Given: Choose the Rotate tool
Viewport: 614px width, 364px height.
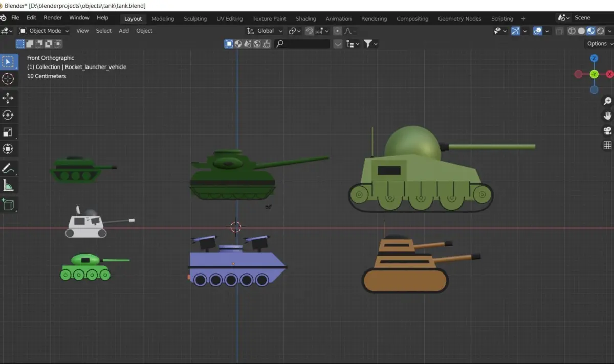Looking at the screenshot, I should click(x=8, y=115).
